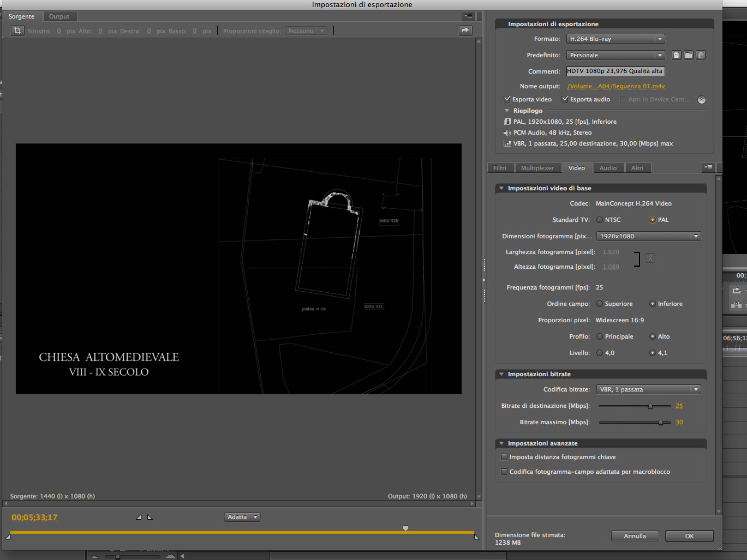
Task: Uncheck the Esporta video checkbox
Action: (507, 99)
